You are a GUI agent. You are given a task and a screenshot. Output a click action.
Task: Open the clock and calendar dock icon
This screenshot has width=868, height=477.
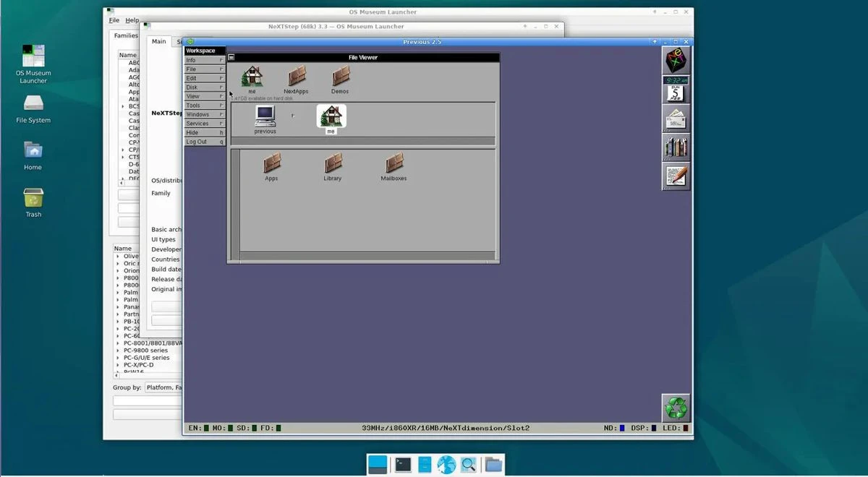[x=676, y=89]
